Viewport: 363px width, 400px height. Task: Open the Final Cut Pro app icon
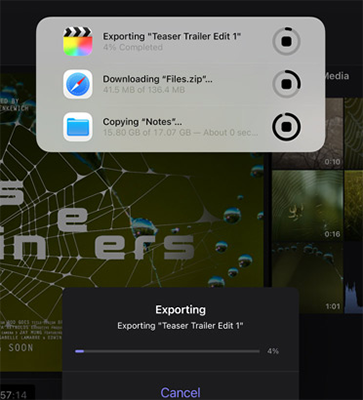pos(78,42)
